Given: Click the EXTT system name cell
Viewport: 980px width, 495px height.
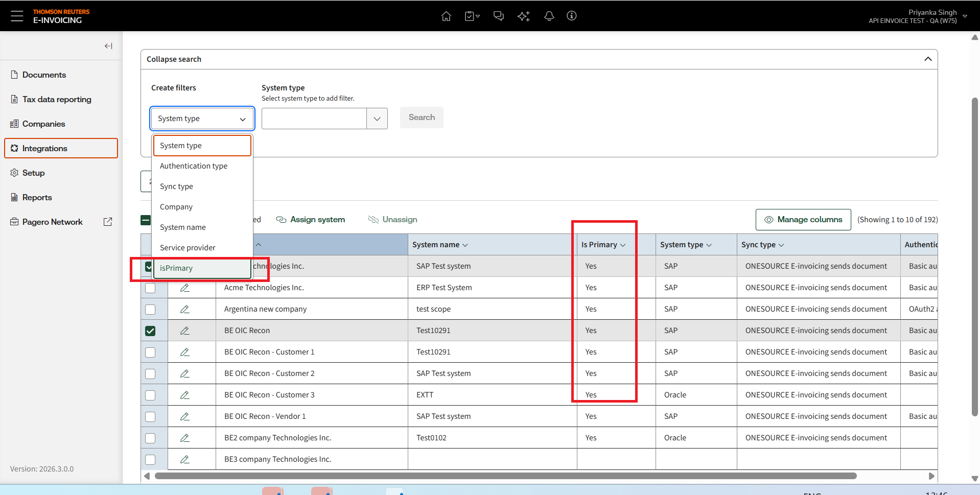Looking at the screenshot, I should click(x=493, y=395).
